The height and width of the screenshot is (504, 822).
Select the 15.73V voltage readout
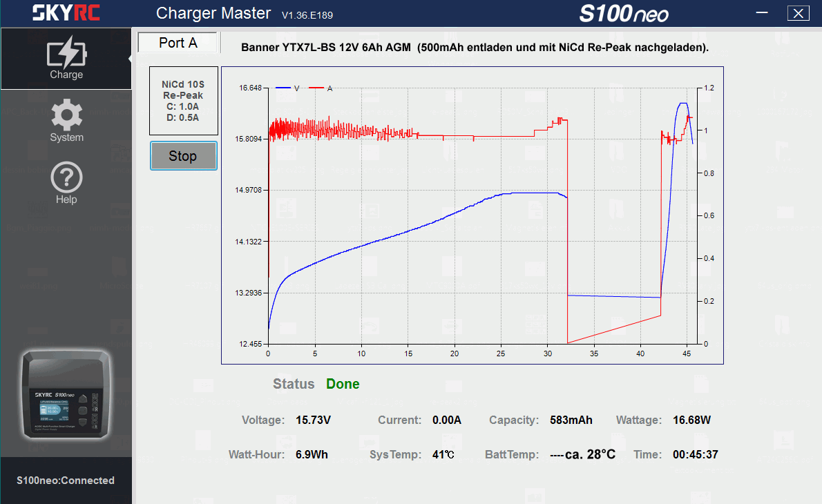coord(313,420)
